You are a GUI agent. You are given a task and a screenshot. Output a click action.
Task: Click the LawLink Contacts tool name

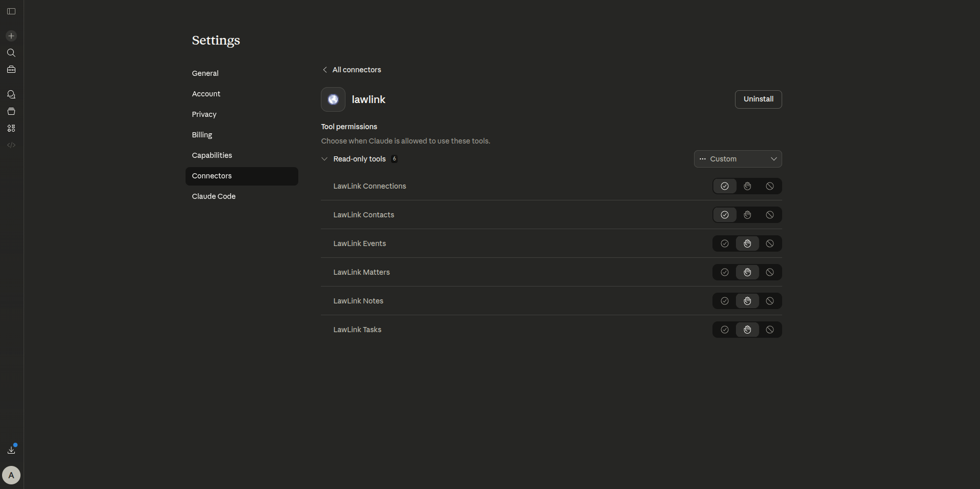tap(364, 215)
